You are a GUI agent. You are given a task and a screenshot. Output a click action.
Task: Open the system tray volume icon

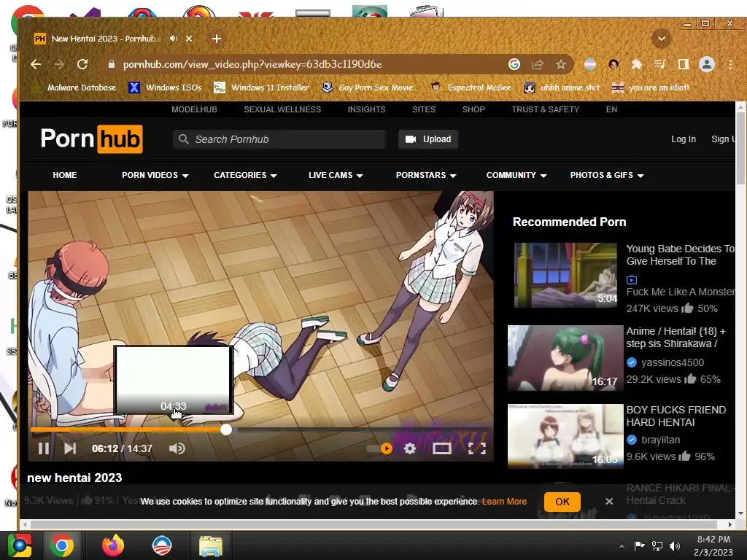pyautogui.click(x=675, y=545)
